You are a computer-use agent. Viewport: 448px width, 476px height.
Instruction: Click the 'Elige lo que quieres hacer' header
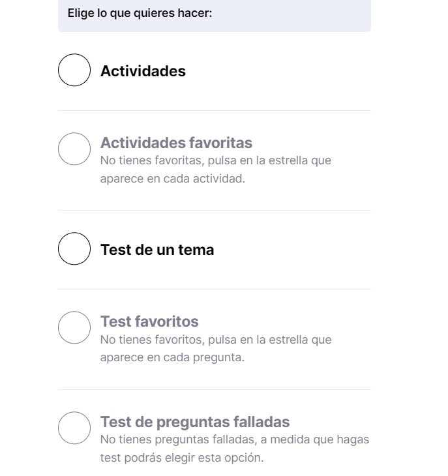(140, 13)
